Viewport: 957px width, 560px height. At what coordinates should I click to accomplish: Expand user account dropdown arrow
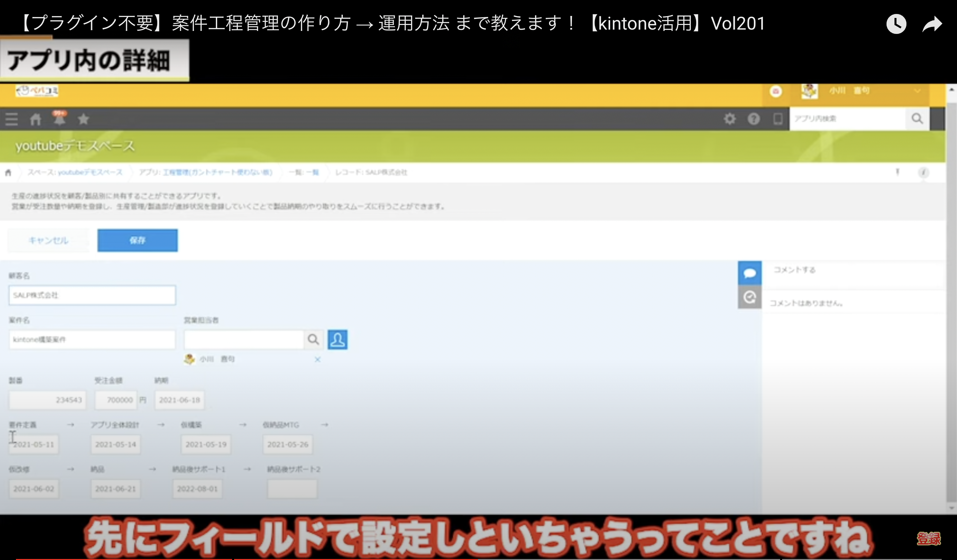[x=917, y=91]
